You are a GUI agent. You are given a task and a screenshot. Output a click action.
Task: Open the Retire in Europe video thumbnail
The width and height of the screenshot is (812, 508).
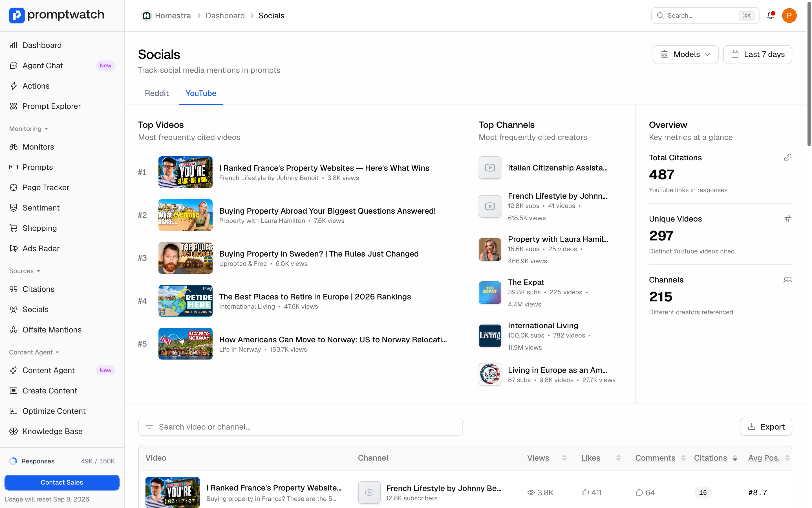coord(185,301)
